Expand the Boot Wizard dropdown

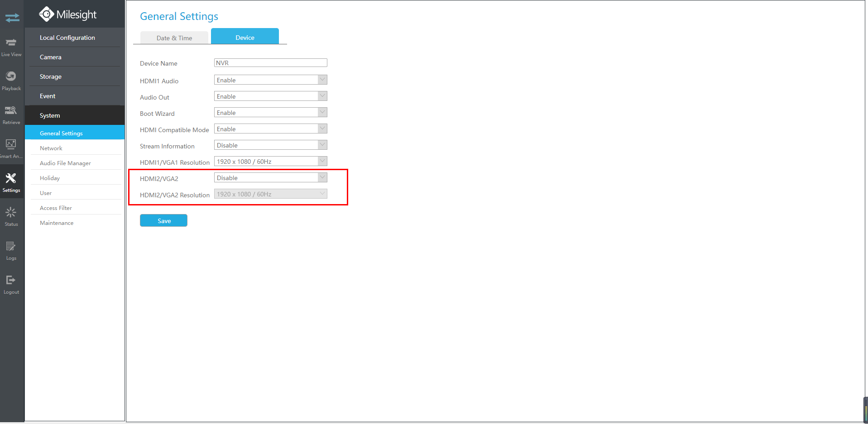tap(270, 113)
